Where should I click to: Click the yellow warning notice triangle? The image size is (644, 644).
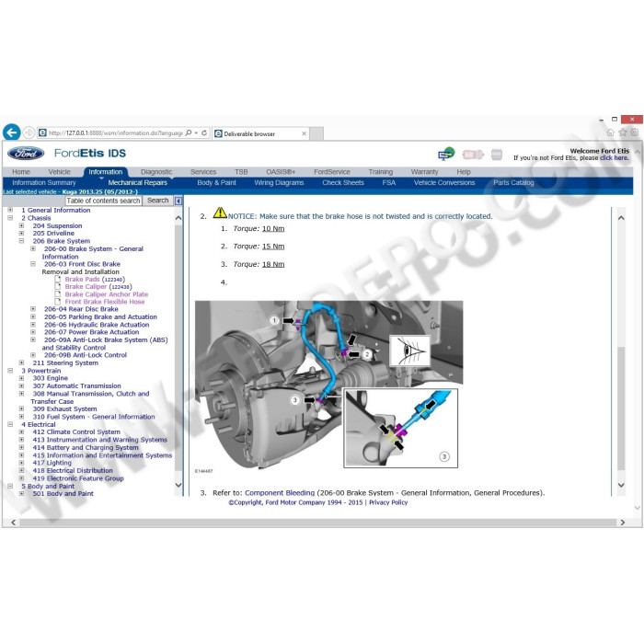pos(220,213)
